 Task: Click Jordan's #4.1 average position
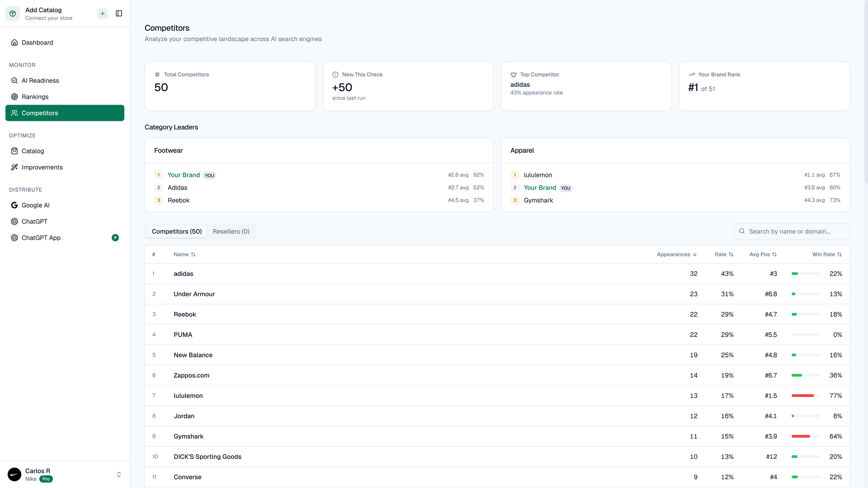click(x=771, y=416)
